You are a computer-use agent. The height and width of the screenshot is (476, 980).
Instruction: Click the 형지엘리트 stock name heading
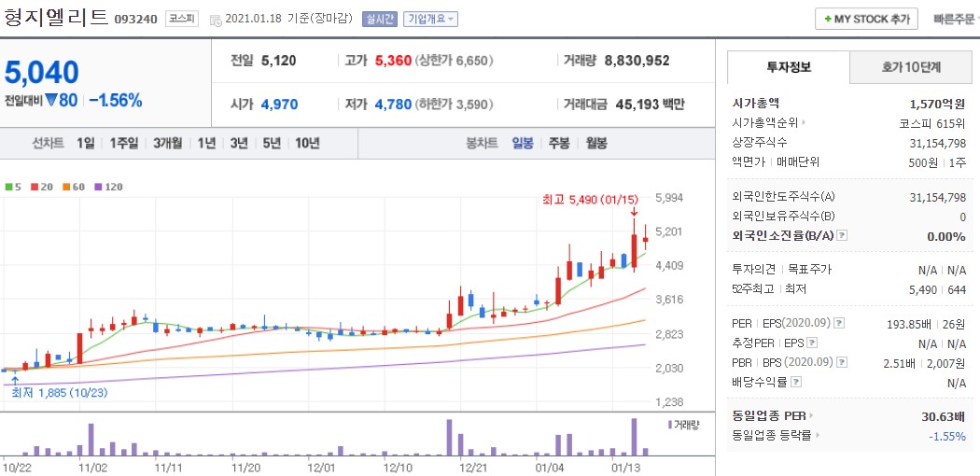[x=55, y=18]
